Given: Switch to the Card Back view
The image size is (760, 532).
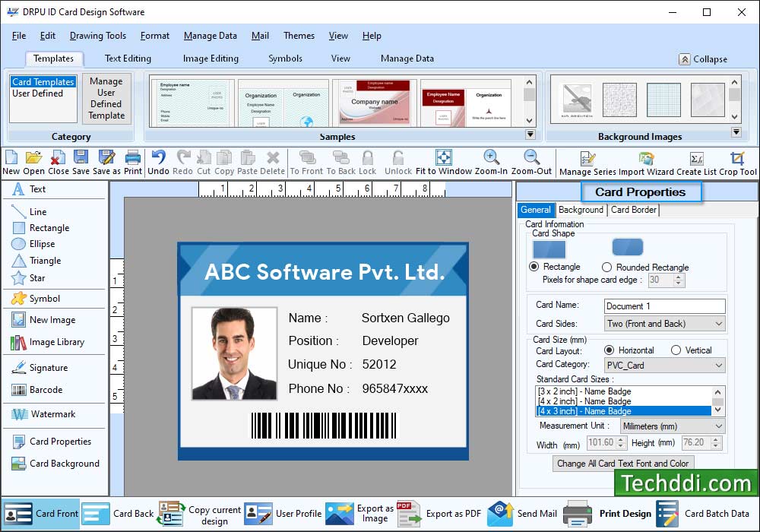Looking at the screenshot, I should click(118, 514).
